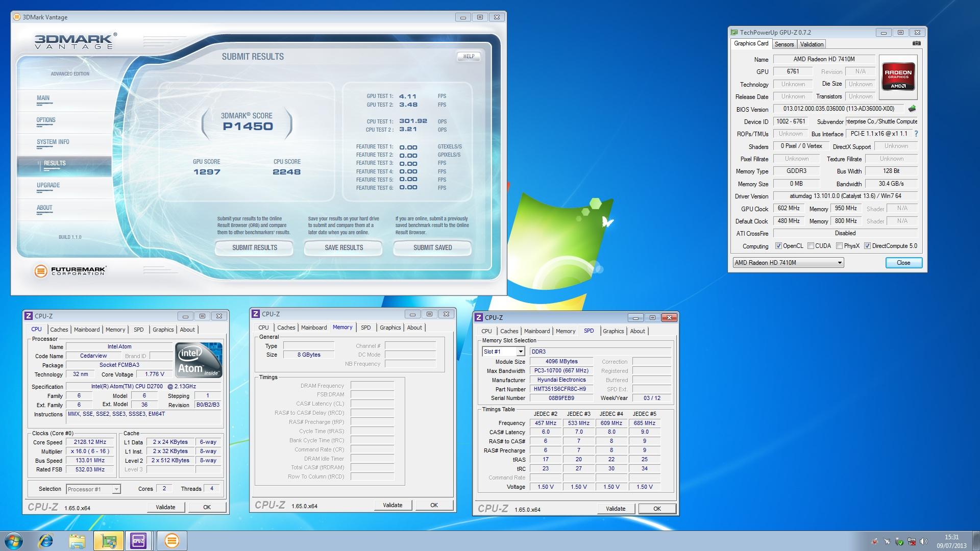
Task: Switch to the CPU-Z taskbar icon
Action: tap(138, 541)
